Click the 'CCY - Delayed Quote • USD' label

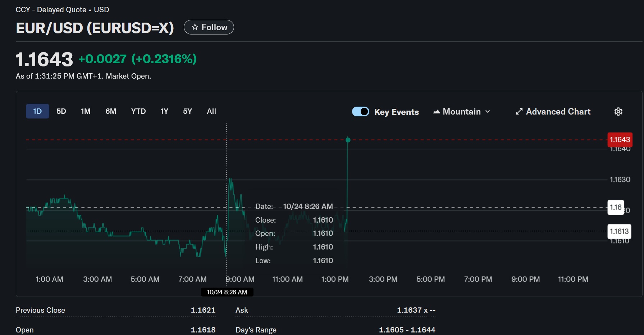coord(62,10)
